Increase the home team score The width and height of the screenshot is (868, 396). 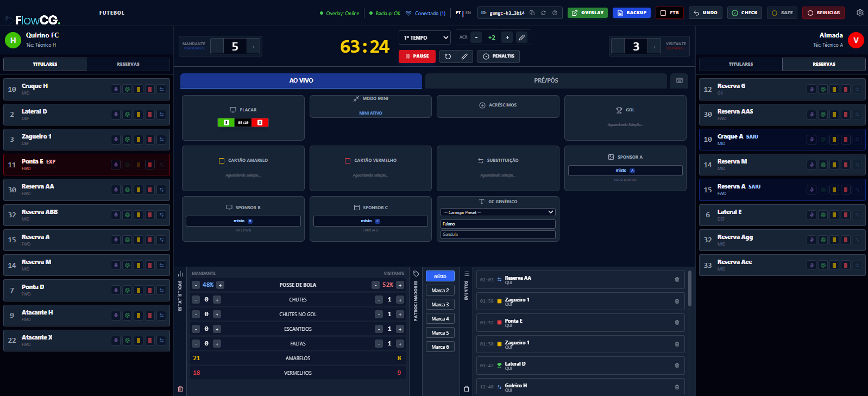click(254, 47)
